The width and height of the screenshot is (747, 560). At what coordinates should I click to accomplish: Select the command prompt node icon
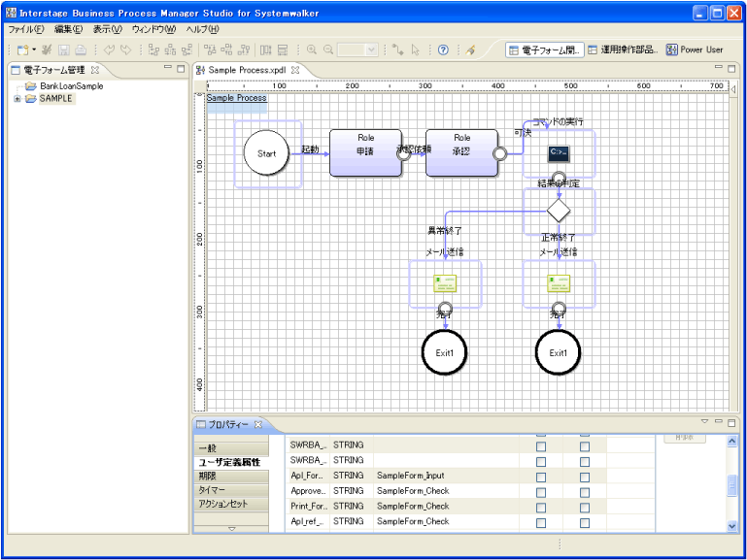559,153
